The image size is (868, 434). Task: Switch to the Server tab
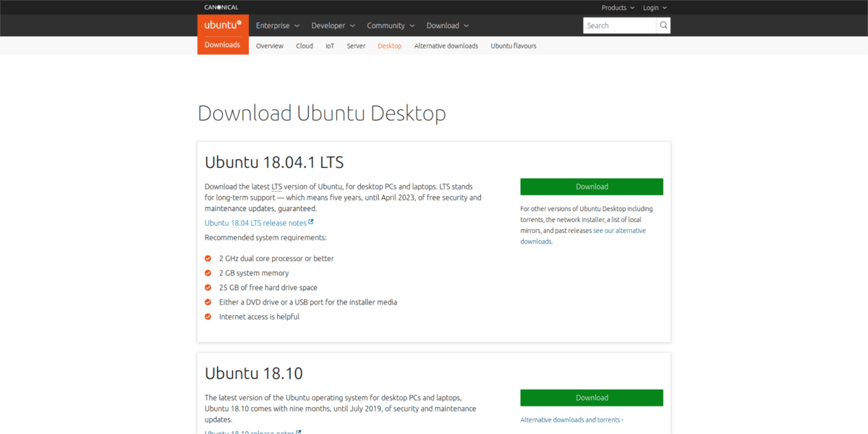[356, 45]
